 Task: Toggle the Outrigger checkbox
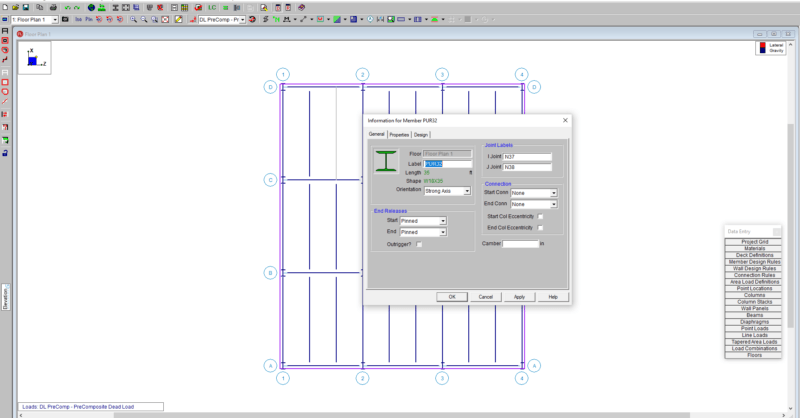point(419,244)
